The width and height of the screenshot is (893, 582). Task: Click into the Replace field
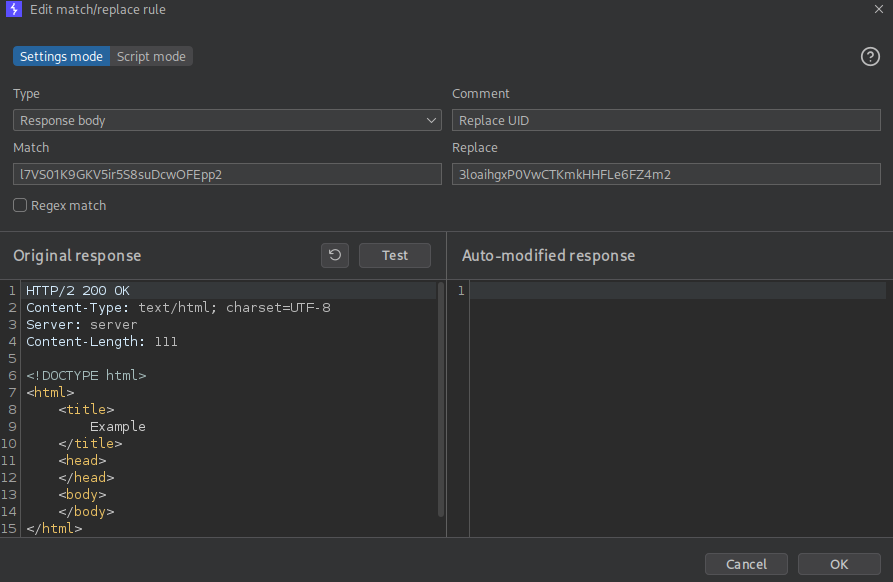(x=666, y=174)
